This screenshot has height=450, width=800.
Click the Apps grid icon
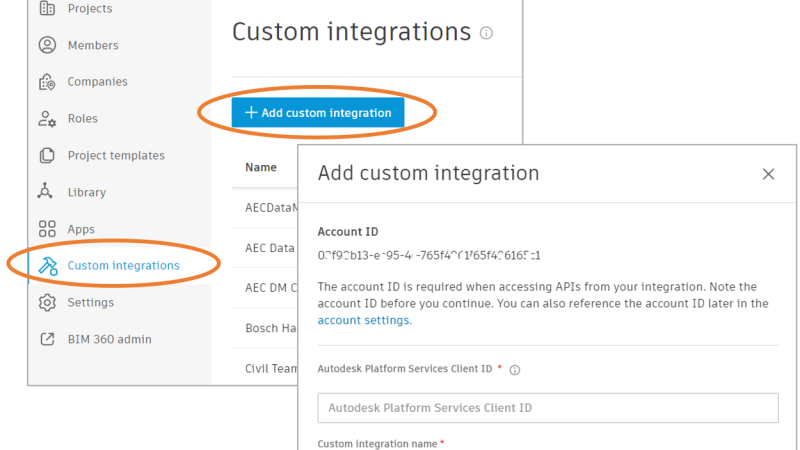click(x=47, y=229)
